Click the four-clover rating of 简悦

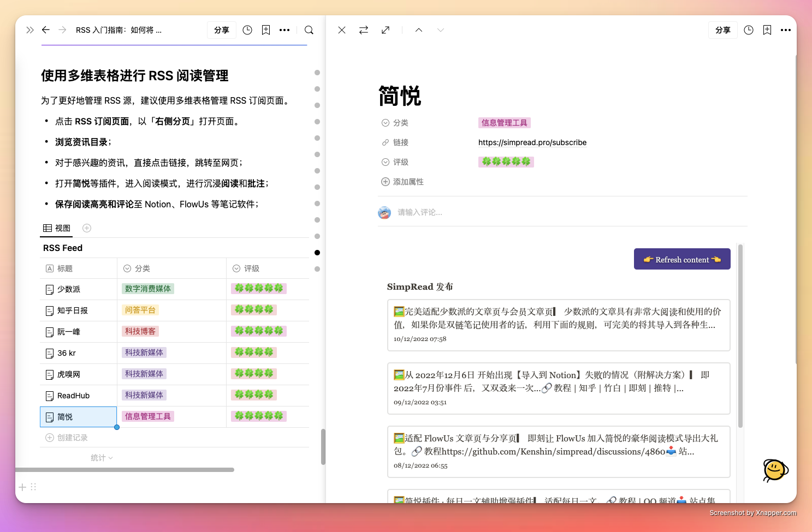[x=506, y=162]
